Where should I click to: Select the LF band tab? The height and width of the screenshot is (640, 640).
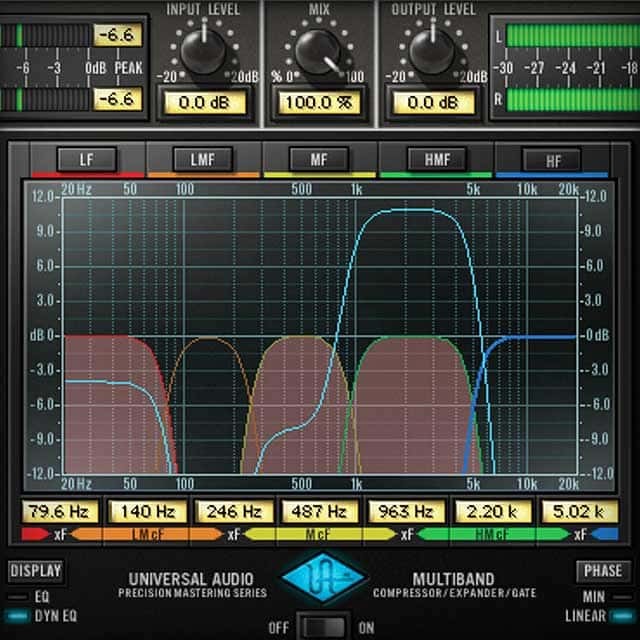click(x=88, y=159)
